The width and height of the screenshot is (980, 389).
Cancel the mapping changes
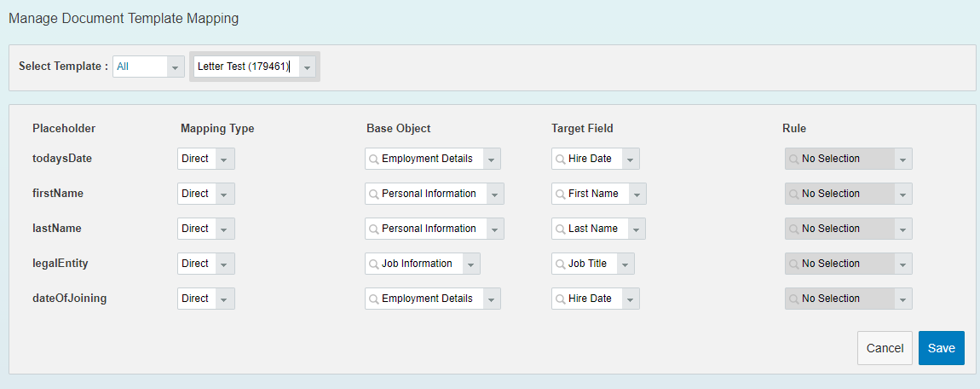coord(885,348)
